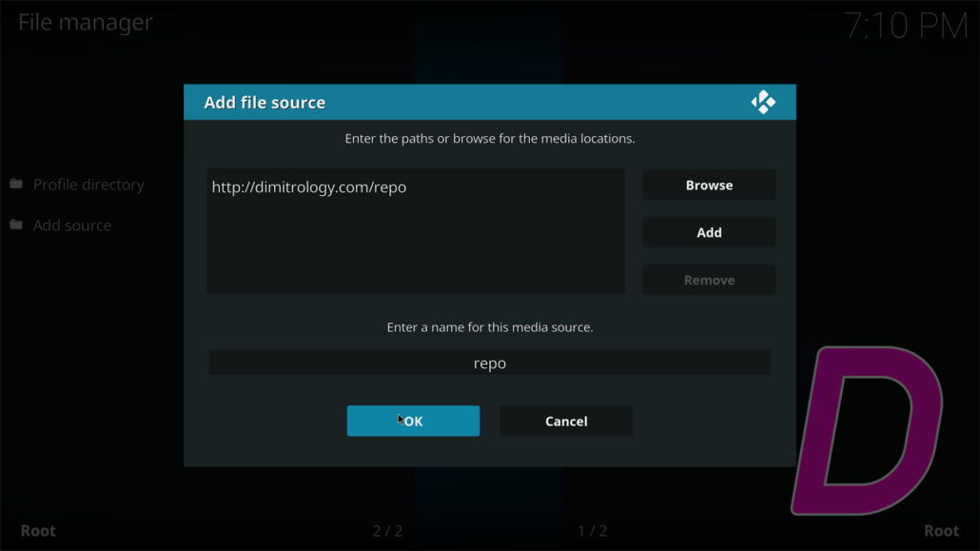
Task: Select the Add source label in list
Action: point(72,226)
